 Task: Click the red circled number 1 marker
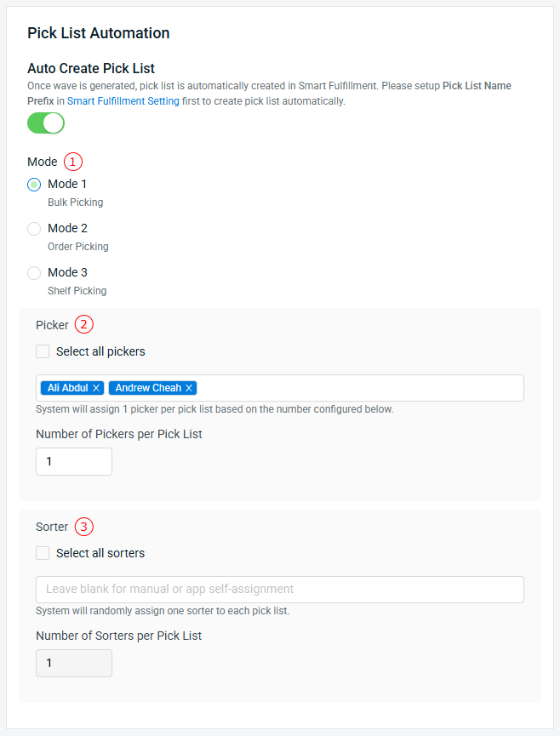click(x=72, y=162)
